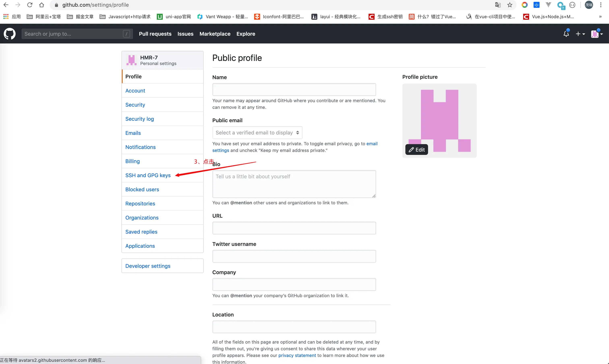Open SSH and GPG keys settings
This screenshot has height=364, width=609.
click(x=148, y=175)
